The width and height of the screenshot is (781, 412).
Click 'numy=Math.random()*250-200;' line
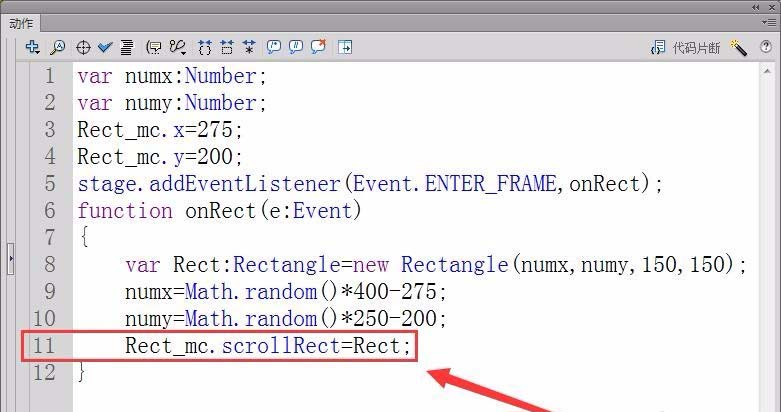coord(286,318)
